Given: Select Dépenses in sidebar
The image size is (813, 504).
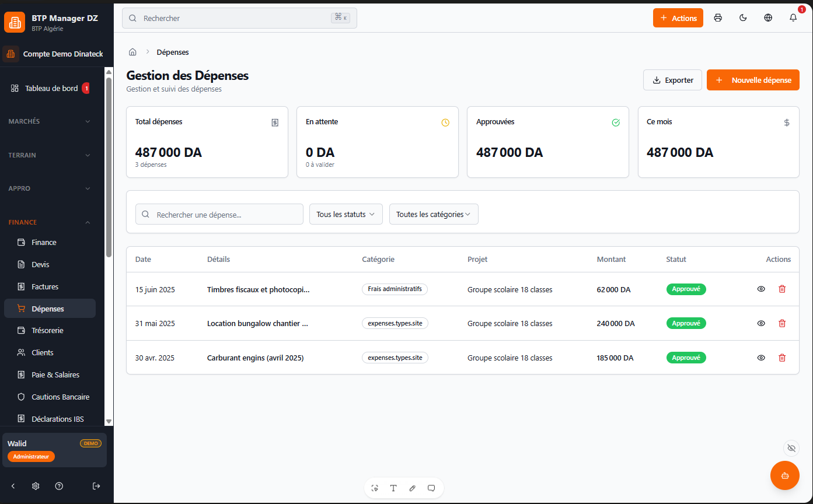Looking at the screenshot, I should [50, 309].
